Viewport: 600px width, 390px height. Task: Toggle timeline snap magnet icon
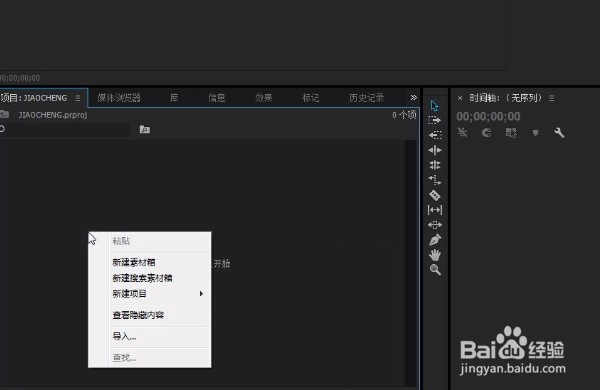pyautogui.click(x=486, y=133)
